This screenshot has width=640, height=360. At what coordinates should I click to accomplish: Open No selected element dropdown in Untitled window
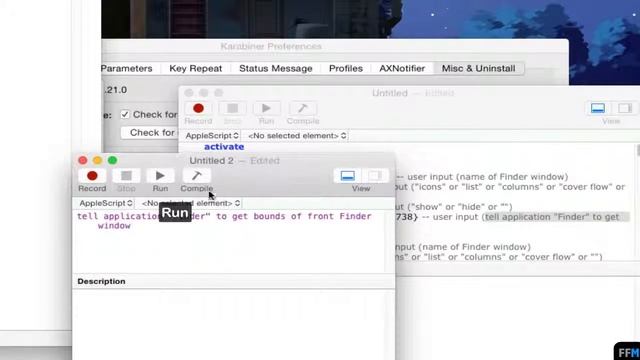point(297,136)
